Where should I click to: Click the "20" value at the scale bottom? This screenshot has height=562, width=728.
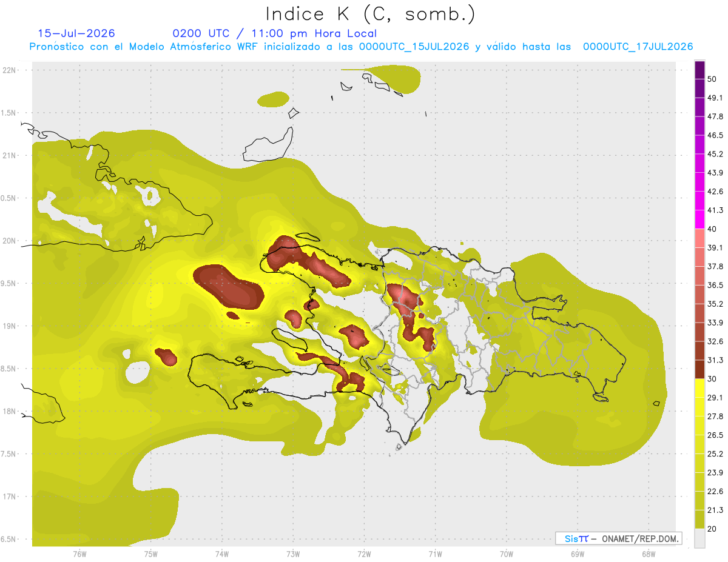712,529
